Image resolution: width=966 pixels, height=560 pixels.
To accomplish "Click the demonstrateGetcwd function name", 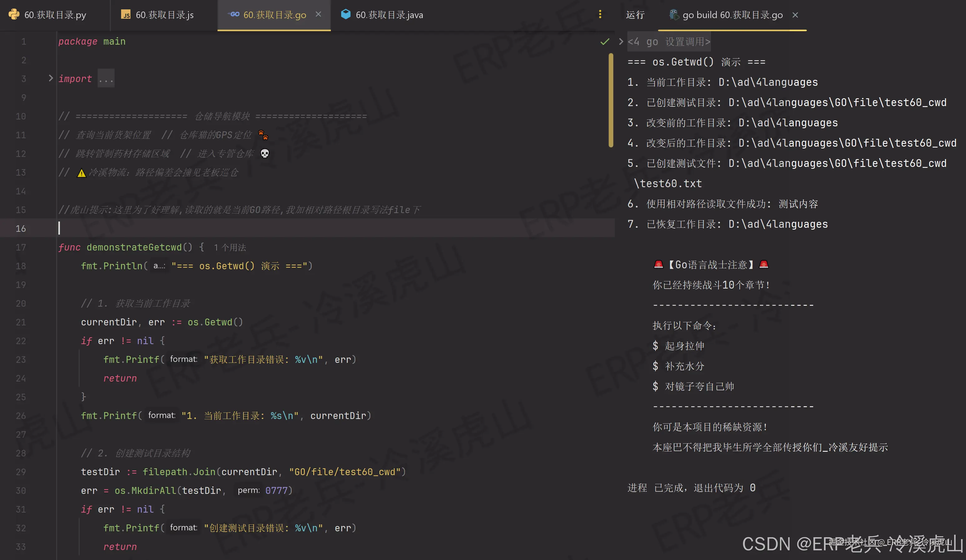I will 134,247.
